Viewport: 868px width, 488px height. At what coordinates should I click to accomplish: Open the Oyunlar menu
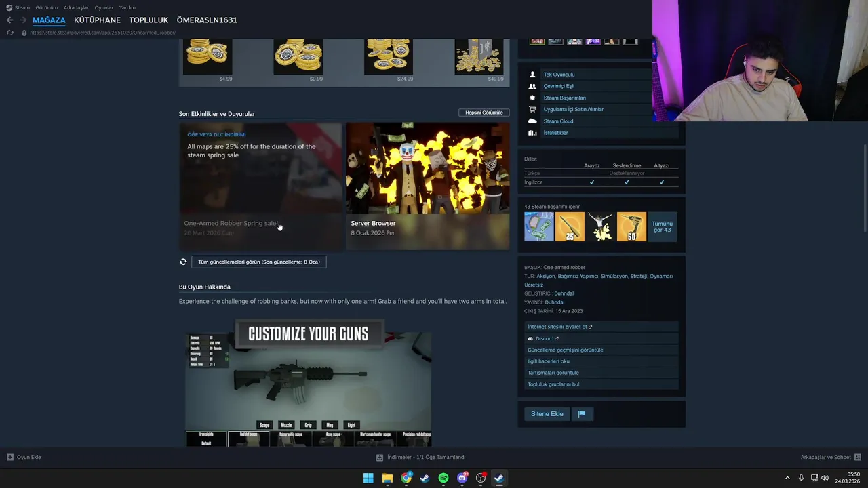tap(104, 7)
